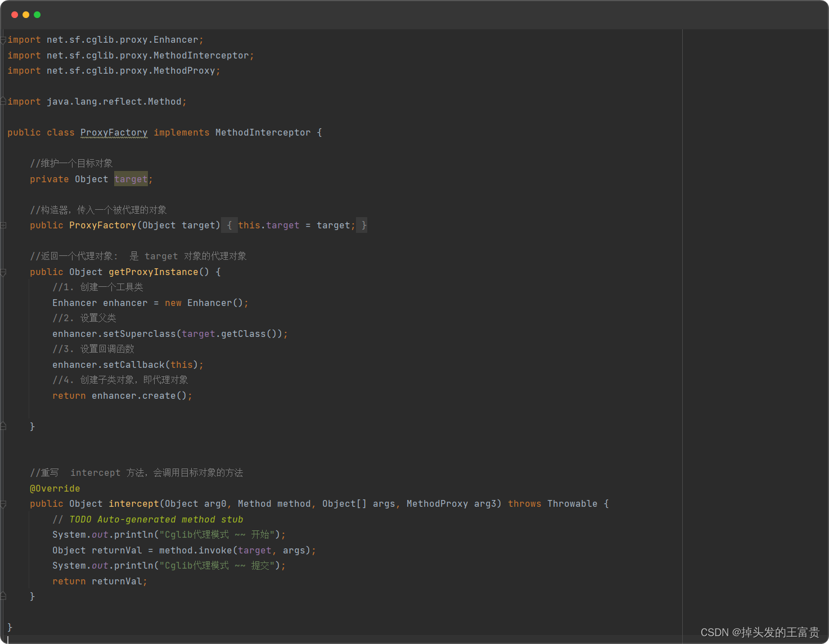Click the throws keyword
This screenshot has width=829, height=644.
tap(525, 503)
